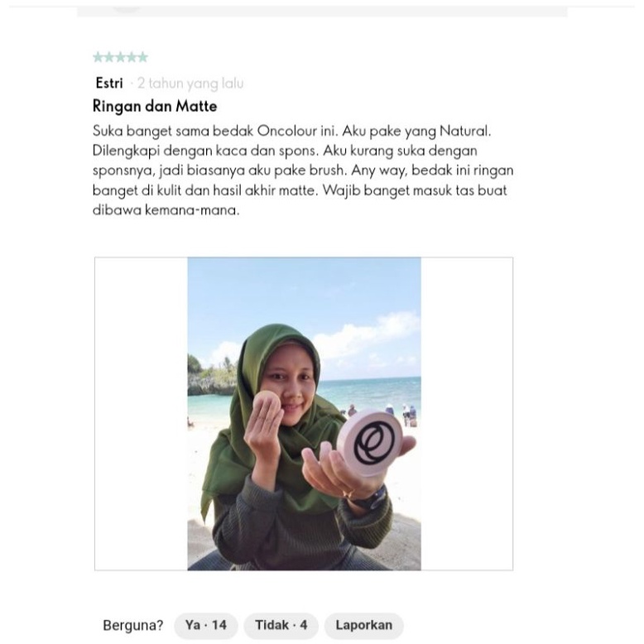Vote 'Tidak' on the review
644x644 pixels.
tap(281, 625)
